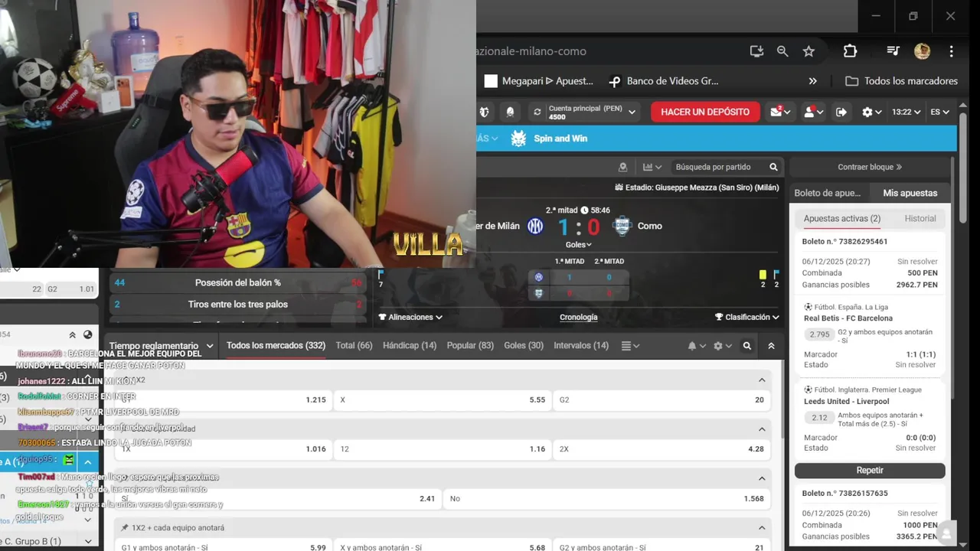This screenshot has height=551, width=980.
Task: Open the 13:22 time zone dropdown
Action: (906, 112)
